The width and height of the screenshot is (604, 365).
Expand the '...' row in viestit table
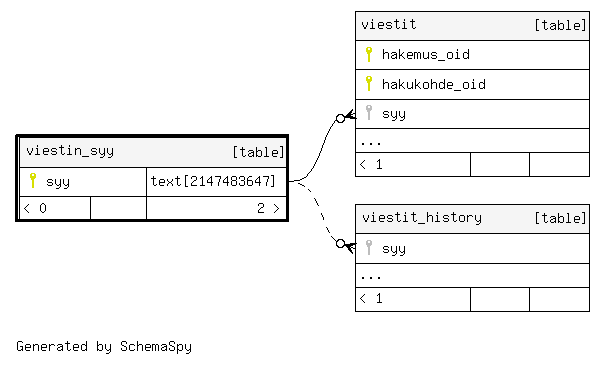[472, 141]
